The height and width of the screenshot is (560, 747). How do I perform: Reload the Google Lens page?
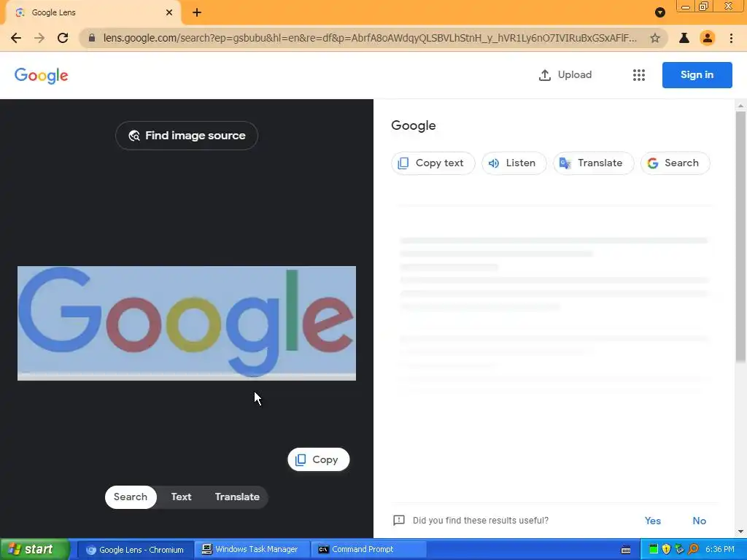63,38
